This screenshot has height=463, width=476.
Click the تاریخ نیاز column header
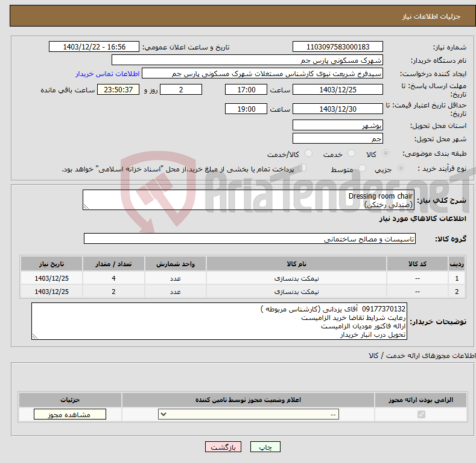[52, 264]
